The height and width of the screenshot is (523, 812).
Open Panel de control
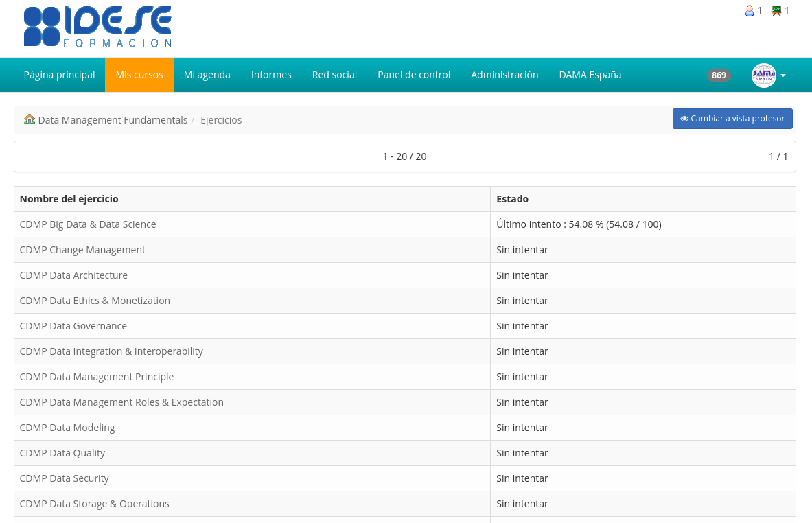414,75
